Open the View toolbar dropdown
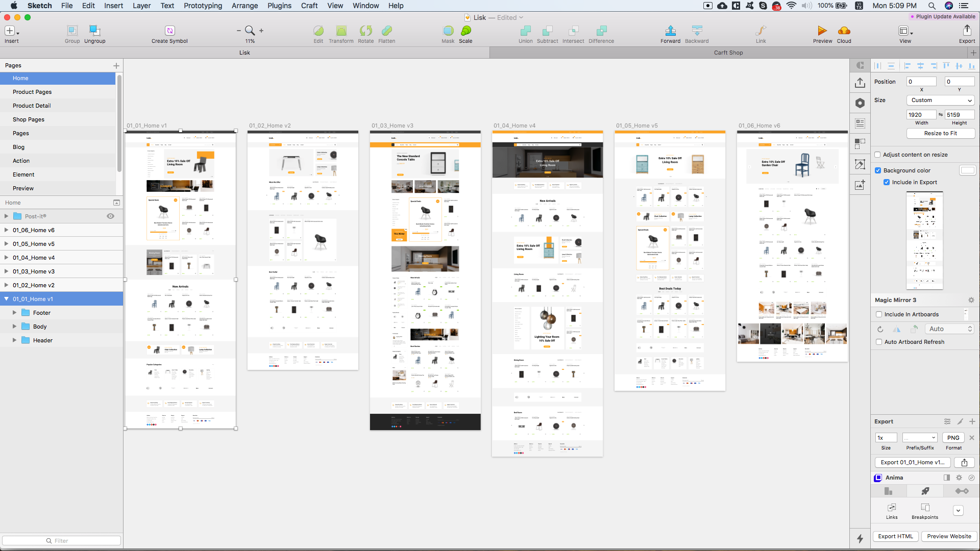The image size is (980, 551). click(905, 34)
